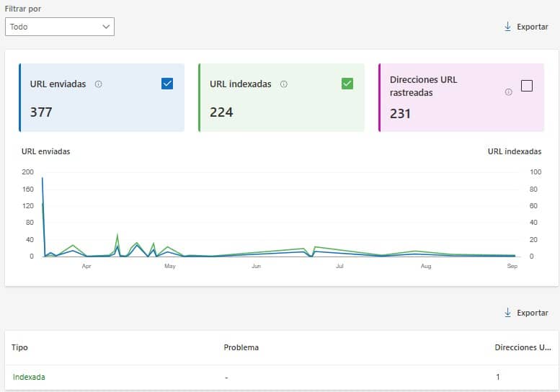Click the chevron arrow in Todo filter
560x392 pixels.
pos(107,27)
